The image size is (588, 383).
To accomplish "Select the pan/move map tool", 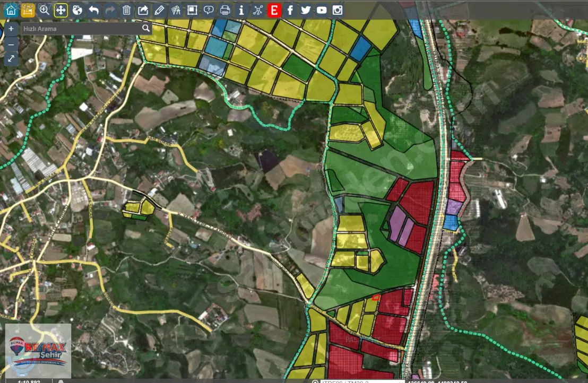I will 60,10.
